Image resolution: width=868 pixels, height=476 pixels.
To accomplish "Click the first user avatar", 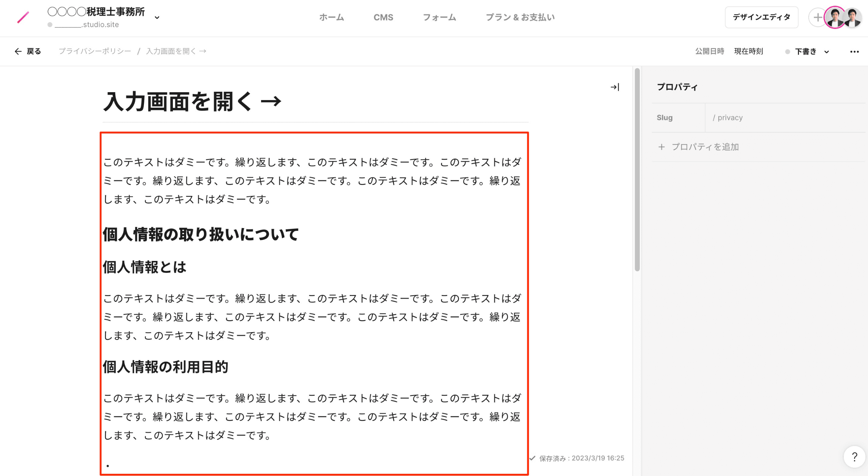I will click(835, 17).
